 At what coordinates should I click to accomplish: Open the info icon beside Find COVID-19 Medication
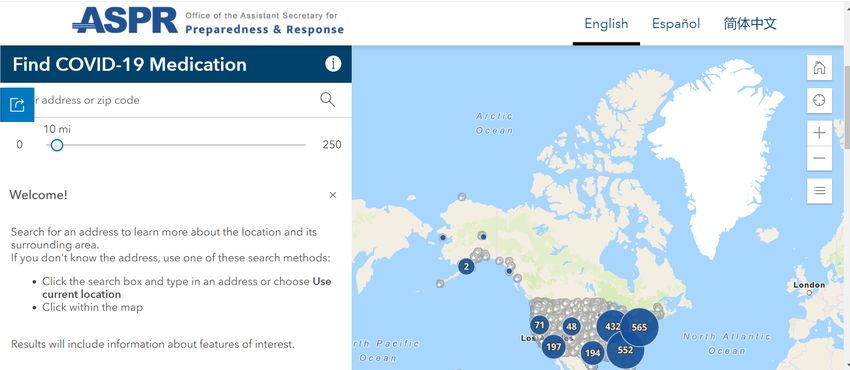point(333,64)
